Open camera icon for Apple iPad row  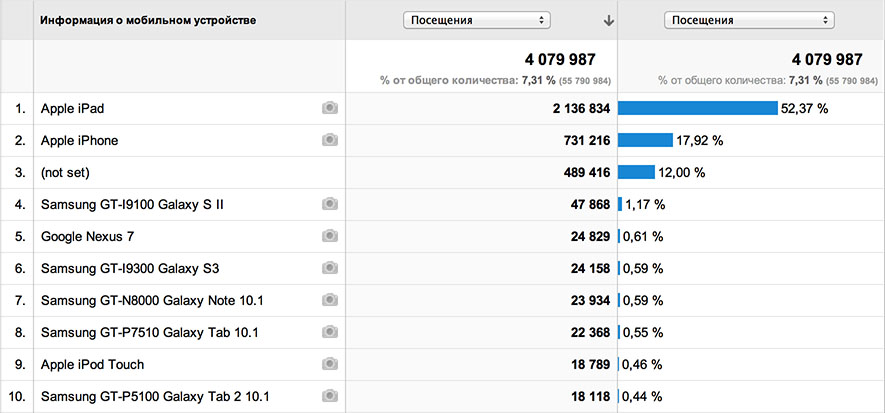click(330, 108)
